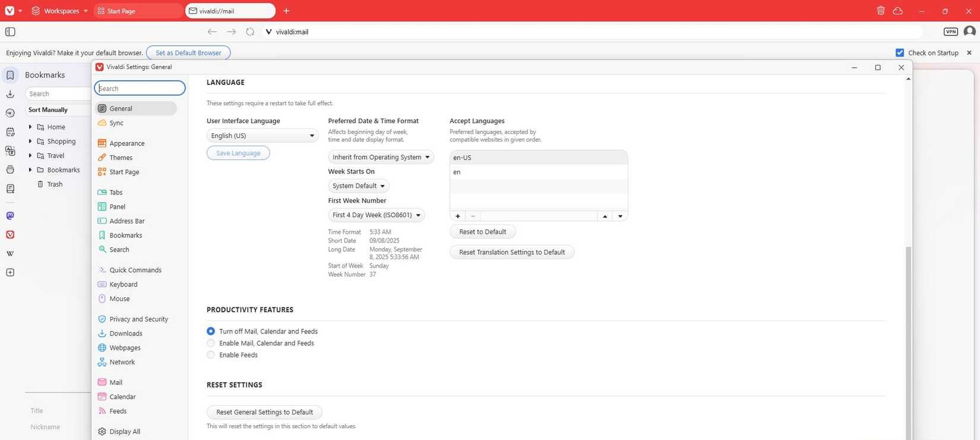Toggle the side panel icon
Image resolution: width=980 pixels, height=440 pixels.
coord(10,32)
